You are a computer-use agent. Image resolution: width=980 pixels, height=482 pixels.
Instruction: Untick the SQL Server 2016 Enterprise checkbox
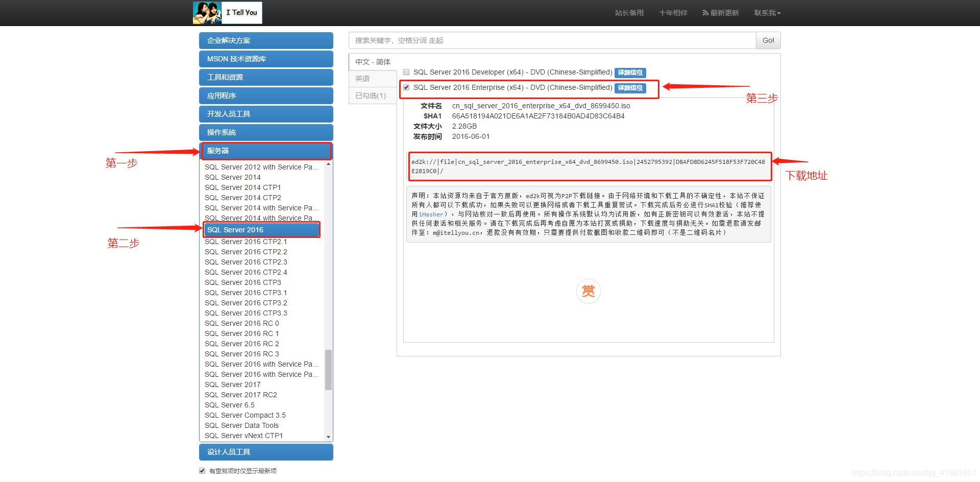pyautogui.click(x=406, y=87)
